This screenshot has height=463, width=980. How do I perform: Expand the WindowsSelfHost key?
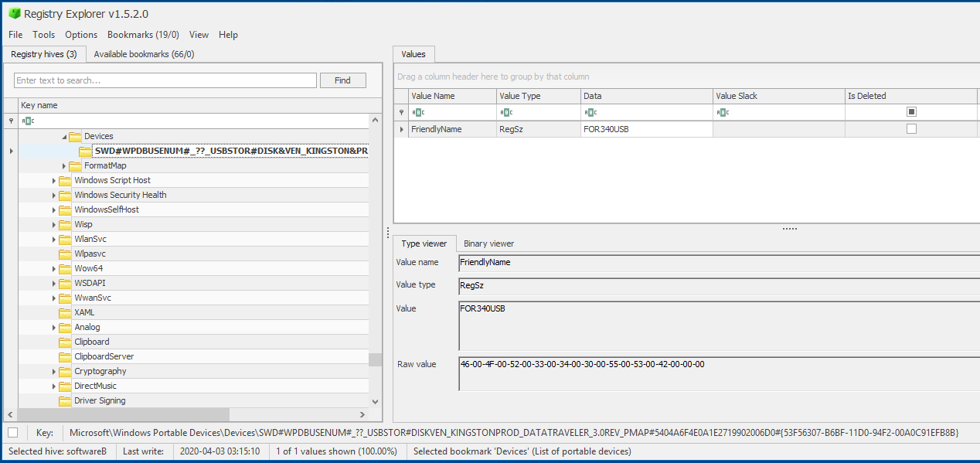click(x=54, y=210)
